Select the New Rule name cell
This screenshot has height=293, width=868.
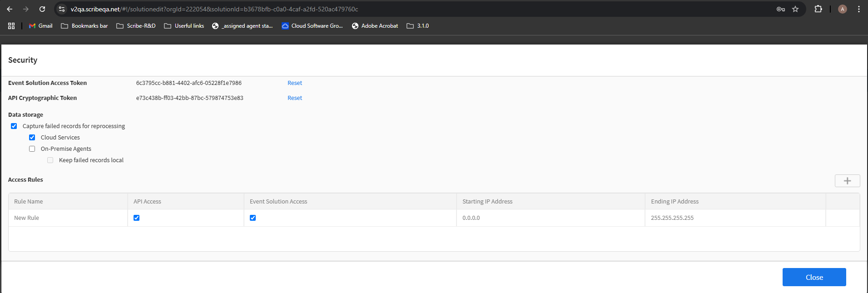[68, 218]
